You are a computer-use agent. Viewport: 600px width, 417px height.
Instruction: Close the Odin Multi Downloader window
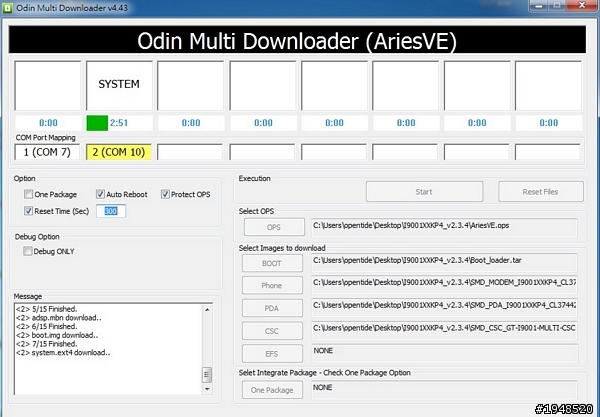tap(581, 5)
